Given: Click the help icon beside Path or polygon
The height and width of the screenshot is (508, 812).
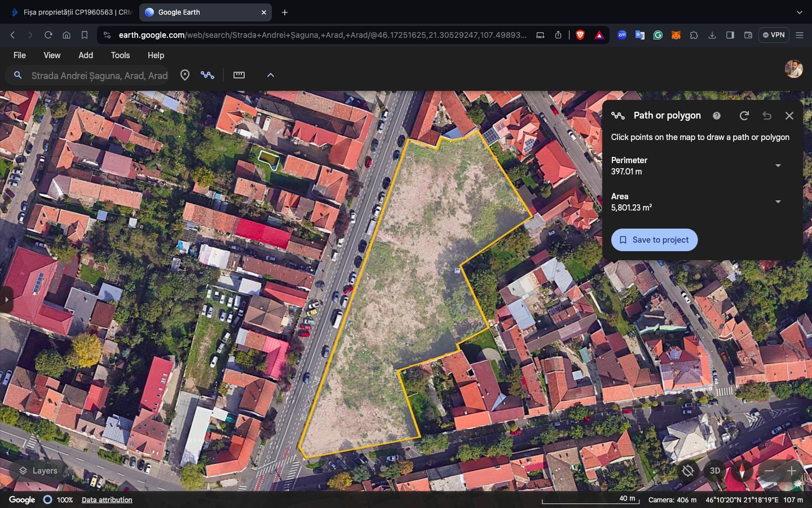Looking at the screenshot, I should 717,116.
